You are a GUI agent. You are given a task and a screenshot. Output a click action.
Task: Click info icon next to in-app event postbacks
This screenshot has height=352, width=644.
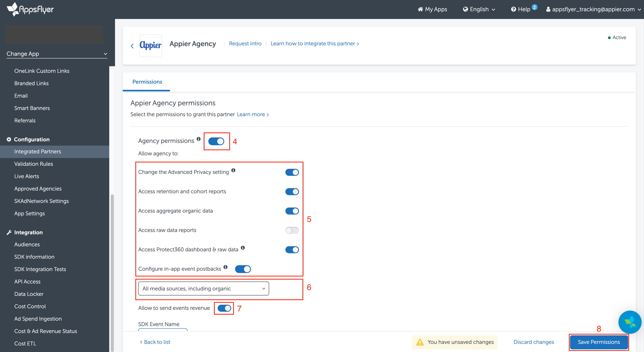coord(225,267)
